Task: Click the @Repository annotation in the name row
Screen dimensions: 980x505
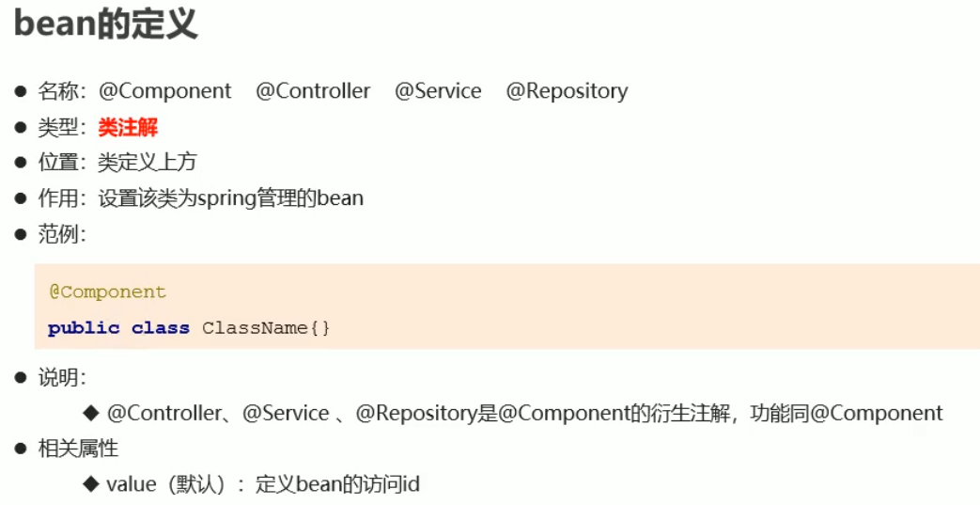Action: coord(567,91)
